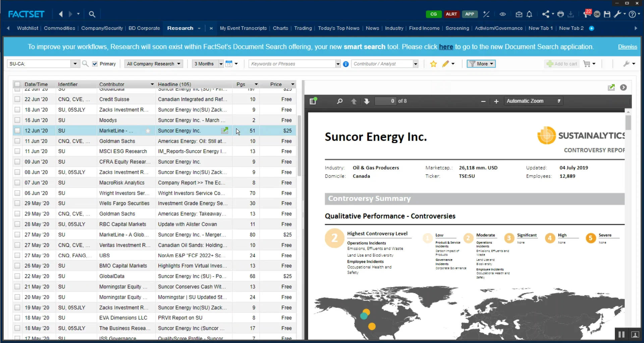The width and height of the screenshot is (644, 343).
Task: Open document in new window icon
Action: coord(611,87)
